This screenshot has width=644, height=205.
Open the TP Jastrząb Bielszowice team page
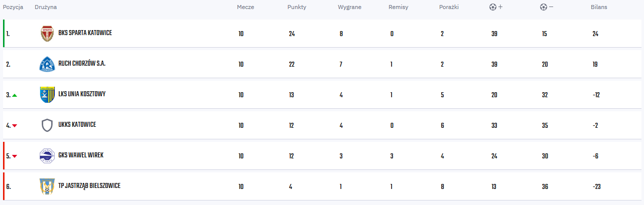(89, 186)
